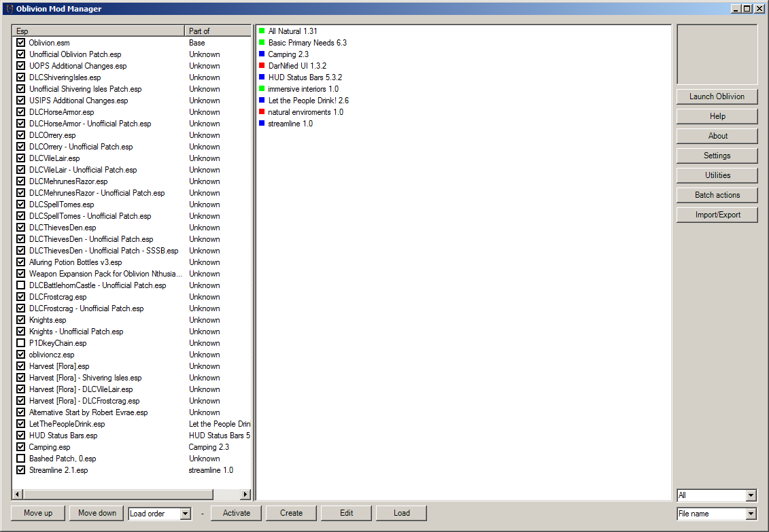The width and height of the screenshot is (769, 532).
Task: Disable the DLCFrostcrag.esp plugin checkbox
Action: pos(20,296)
